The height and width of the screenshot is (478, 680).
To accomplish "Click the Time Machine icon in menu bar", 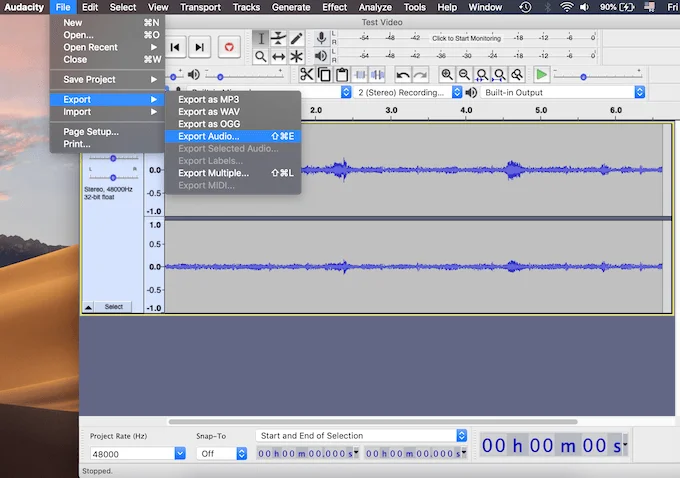I will 525,7.
